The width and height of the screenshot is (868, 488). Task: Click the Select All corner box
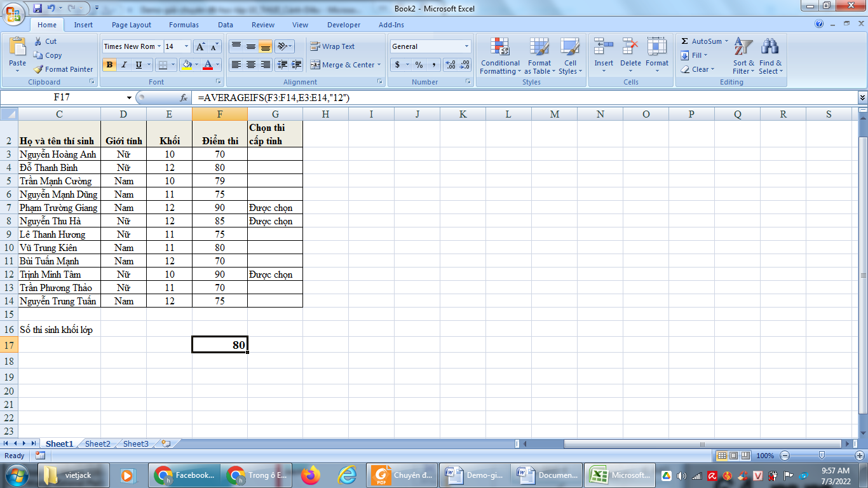(9, 114)
